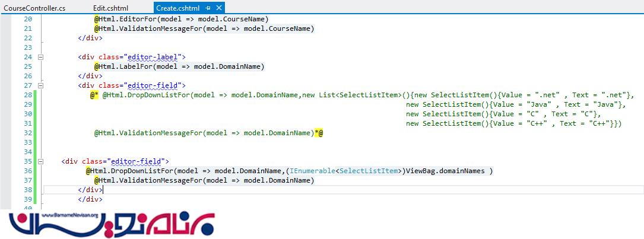Place cursor on @Html.EditorFor CourseName line

click(x=181, y=20)
